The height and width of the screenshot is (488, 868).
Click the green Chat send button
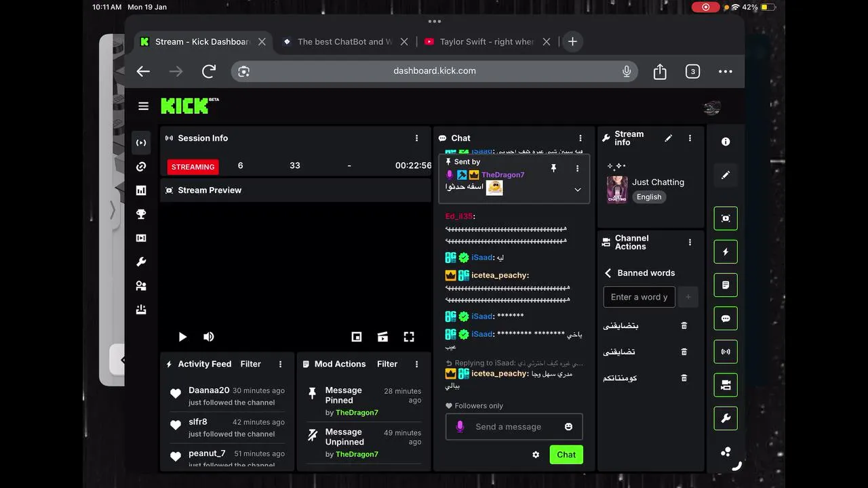[x=566, y=455]
